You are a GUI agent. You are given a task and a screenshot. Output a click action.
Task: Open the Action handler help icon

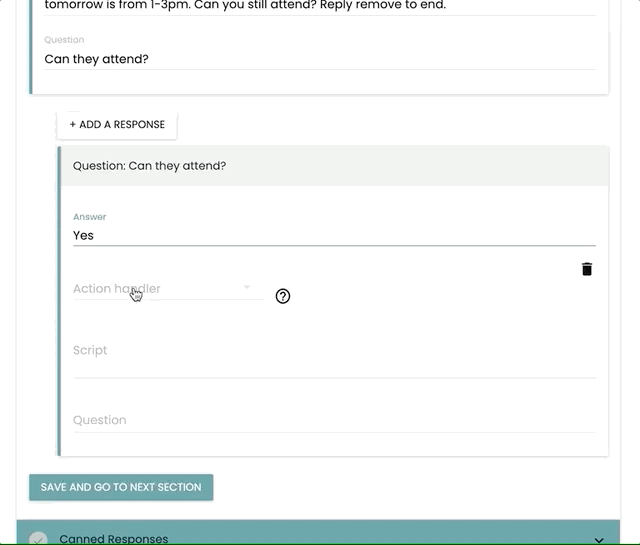(283, 296)
